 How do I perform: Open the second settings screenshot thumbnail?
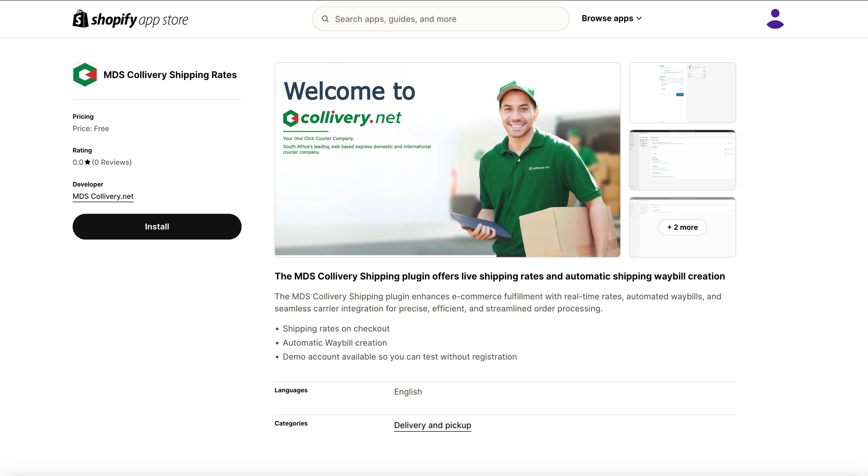[682, 160]
